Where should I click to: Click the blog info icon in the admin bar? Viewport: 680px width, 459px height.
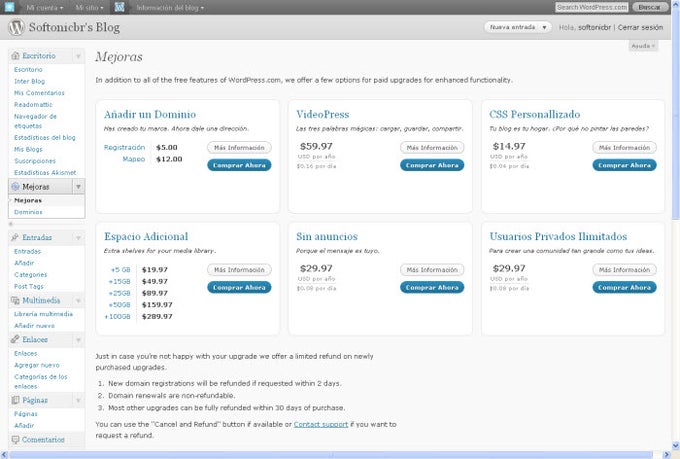click(120, 7)
